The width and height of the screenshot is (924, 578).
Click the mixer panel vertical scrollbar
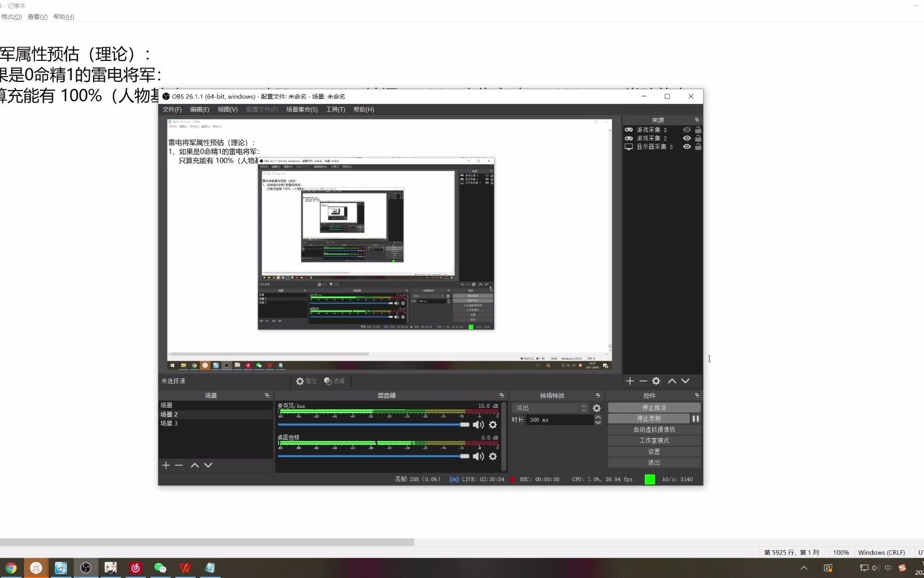click(x=504, y=436)
